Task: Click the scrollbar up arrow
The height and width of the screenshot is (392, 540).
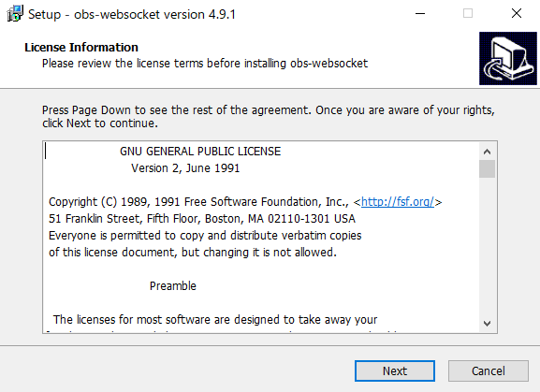Action: click(487, 152)
